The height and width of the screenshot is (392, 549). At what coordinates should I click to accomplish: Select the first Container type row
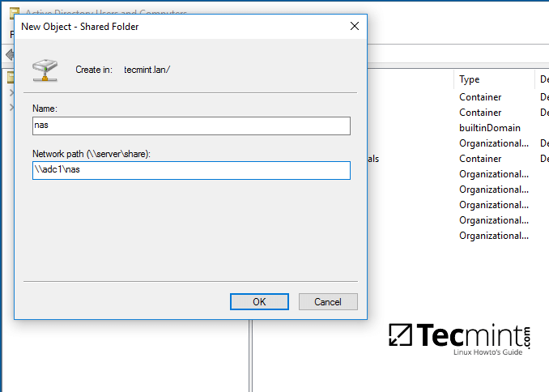pos(480,97)
